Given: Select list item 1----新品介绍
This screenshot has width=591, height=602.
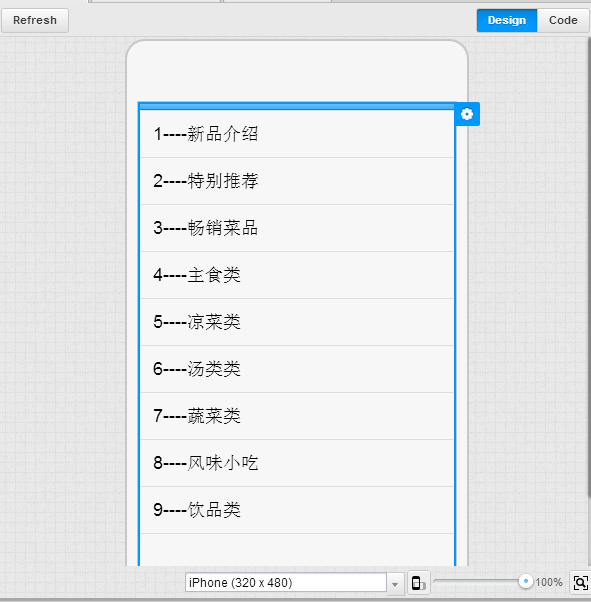Looking at the screenshot, I should pyautogui.click(x=297, y=134).
